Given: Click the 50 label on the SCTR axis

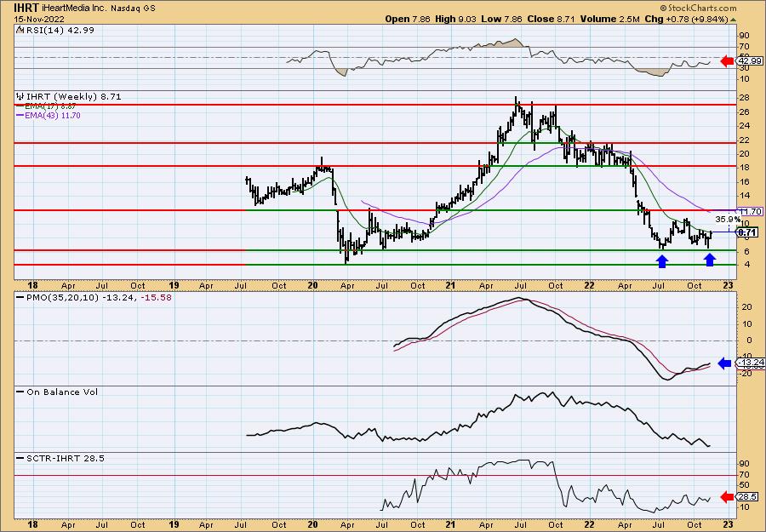Looking at the screenshot, I should [x=745, y=485].
